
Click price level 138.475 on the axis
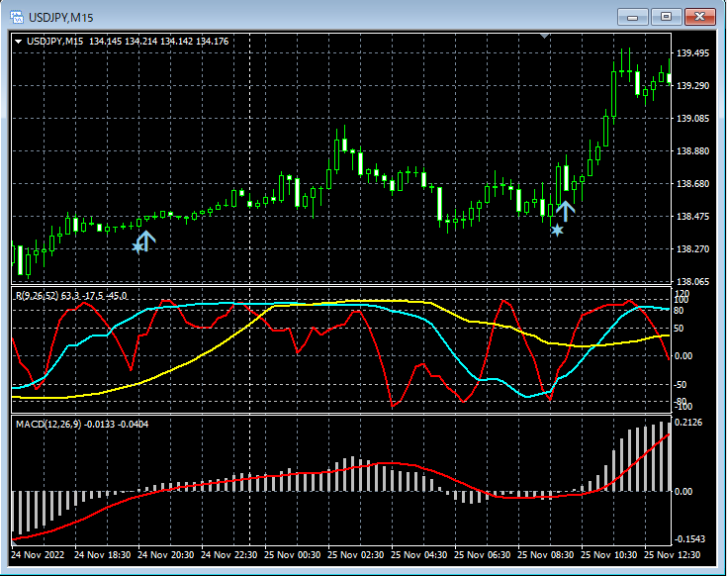pos(692,217)
